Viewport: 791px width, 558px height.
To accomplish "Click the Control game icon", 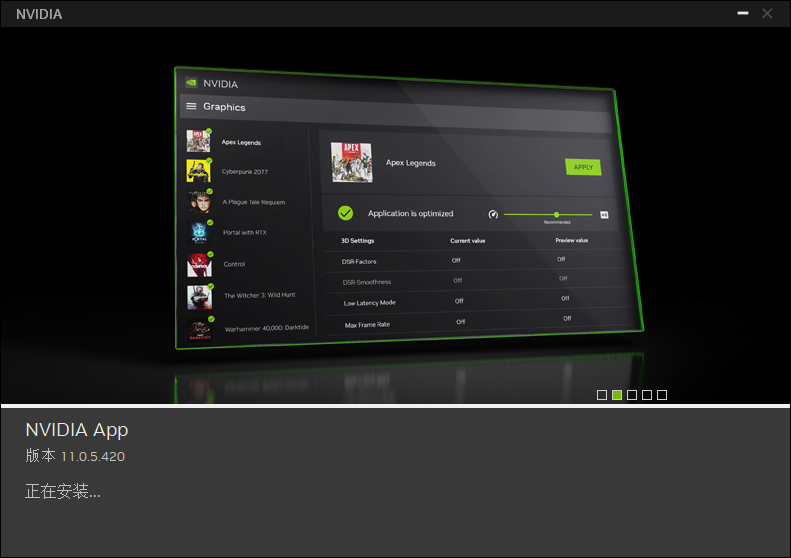I will coord(200,264).
